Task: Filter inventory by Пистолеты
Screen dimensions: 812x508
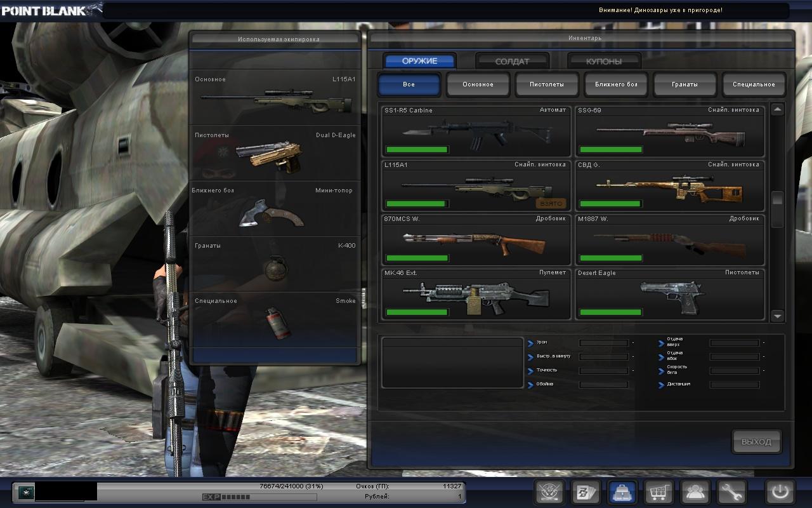Action: coord(547,84)
